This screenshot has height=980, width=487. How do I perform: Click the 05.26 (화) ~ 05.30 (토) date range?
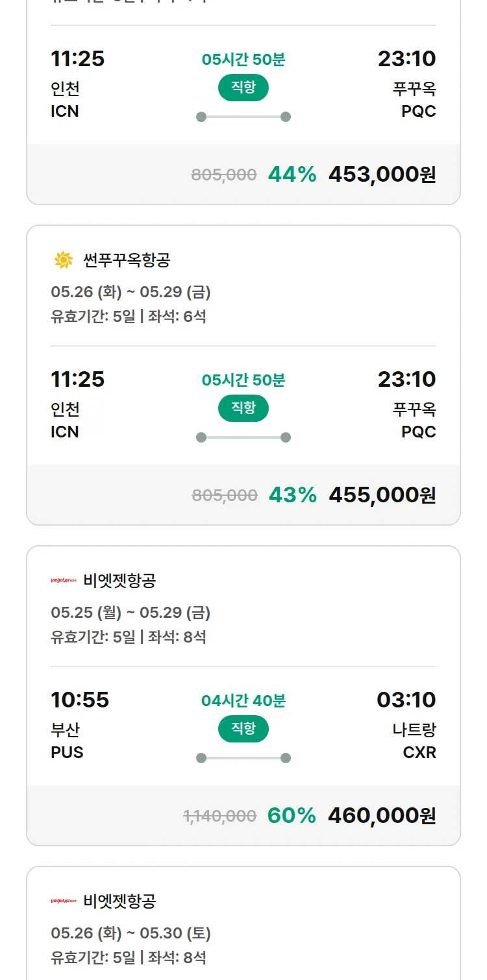(131, 933)
